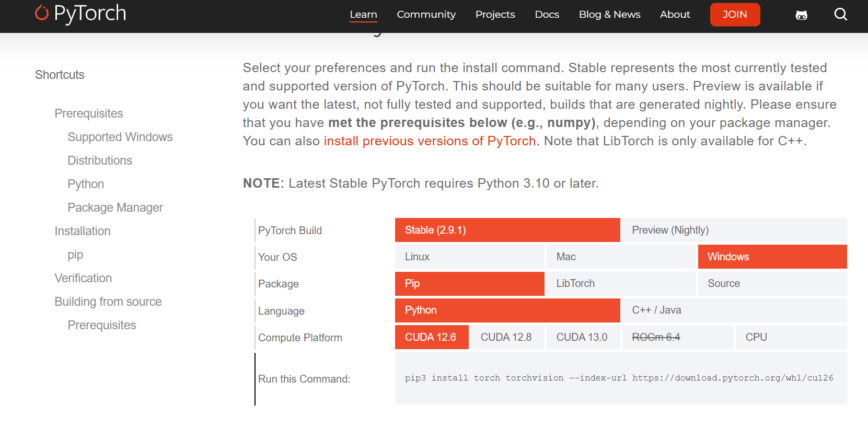This screenshot has width=868, height=426.
Task: Jump to Verification shortcut
Action: 83,278
